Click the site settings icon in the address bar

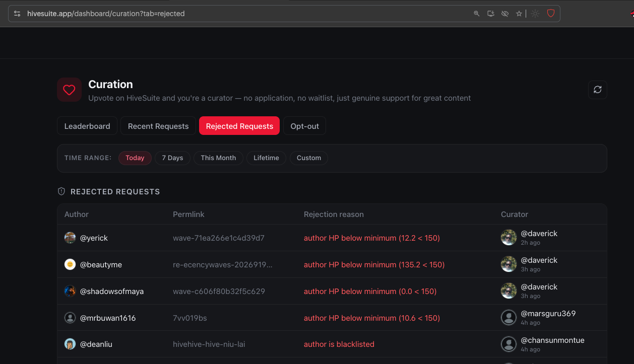coord(17,14)
